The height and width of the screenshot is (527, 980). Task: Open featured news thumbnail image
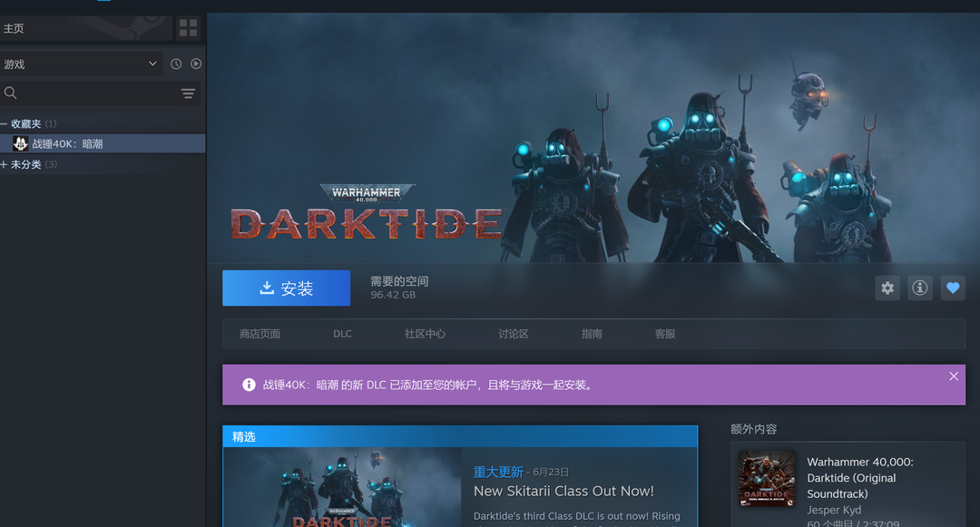pos(342,487)
